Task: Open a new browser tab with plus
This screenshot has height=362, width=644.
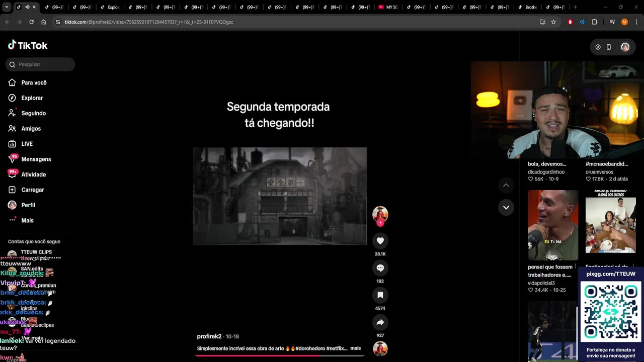Action: click(x=575, y=7)
